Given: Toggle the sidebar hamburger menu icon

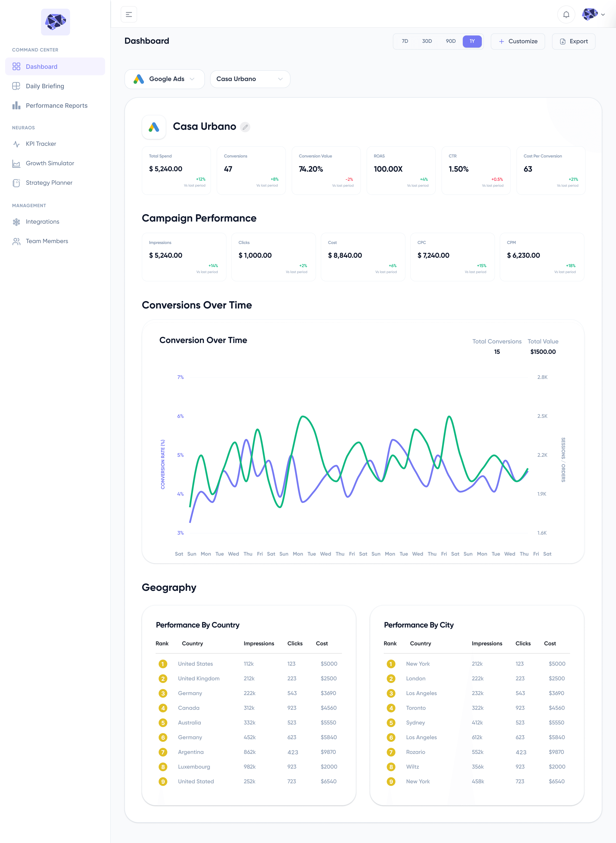Looking at the screenshot, I should (x=129, y=14).
